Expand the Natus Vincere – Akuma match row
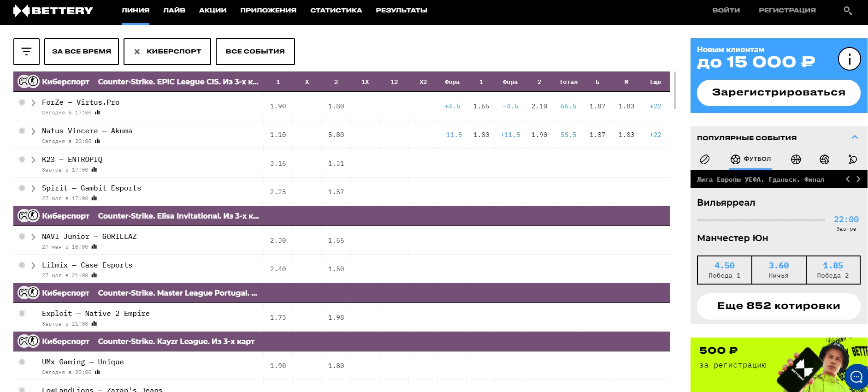This screenshot has width=868, height=392. coord(33,131)
